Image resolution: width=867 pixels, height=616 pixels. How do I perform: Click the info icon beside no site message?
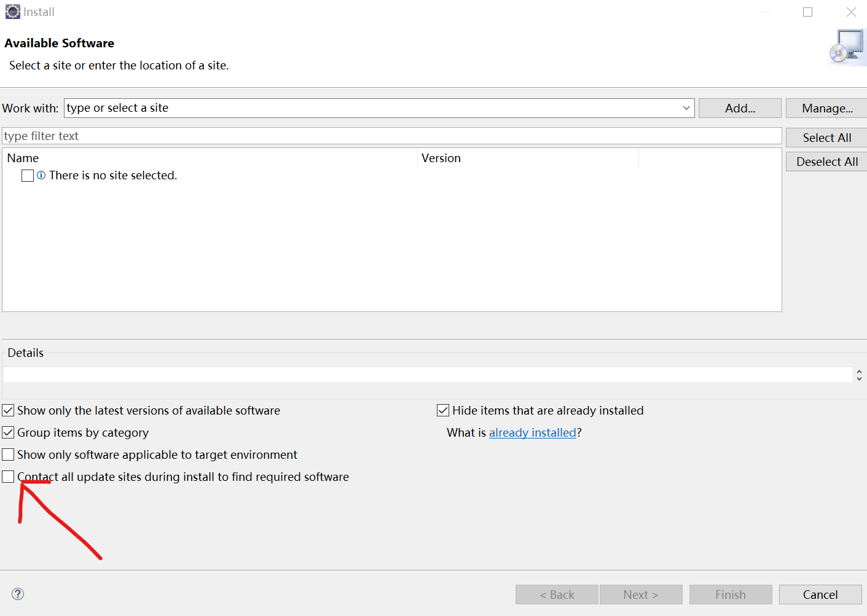(x=41, y=176)
